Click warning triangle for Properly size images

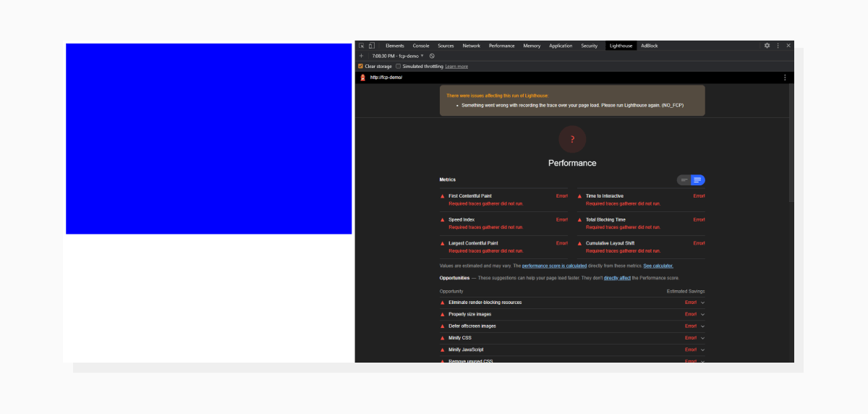pyautogui.click(x=443, y=315)
